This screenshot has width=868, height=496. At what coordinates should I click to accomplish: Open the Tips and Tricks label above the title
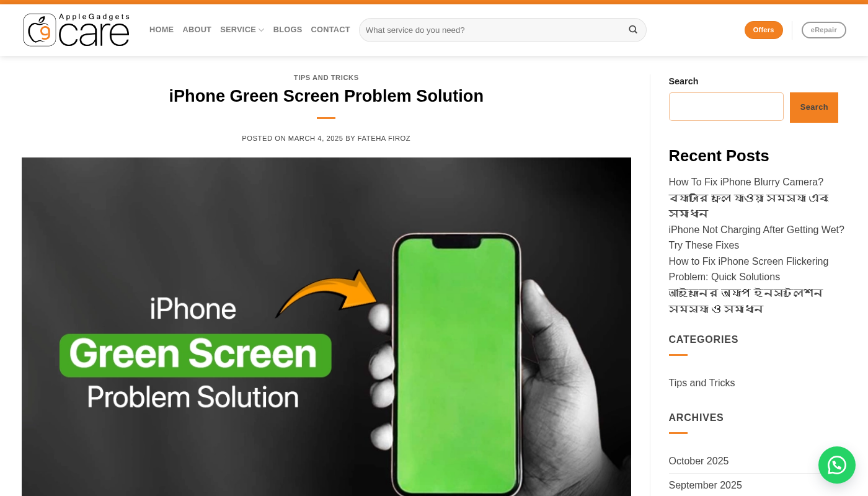tap(326, 77)
